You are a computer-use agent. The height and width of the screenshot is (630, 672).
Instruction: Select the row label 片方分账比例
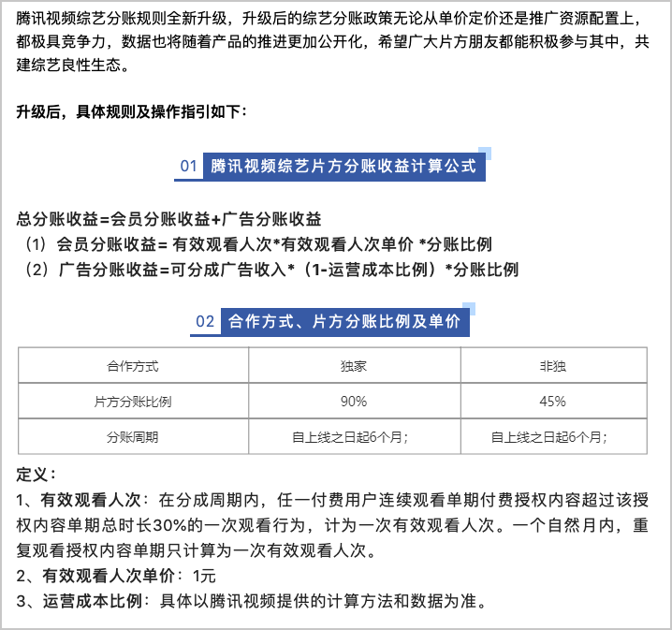pos(133,402)
